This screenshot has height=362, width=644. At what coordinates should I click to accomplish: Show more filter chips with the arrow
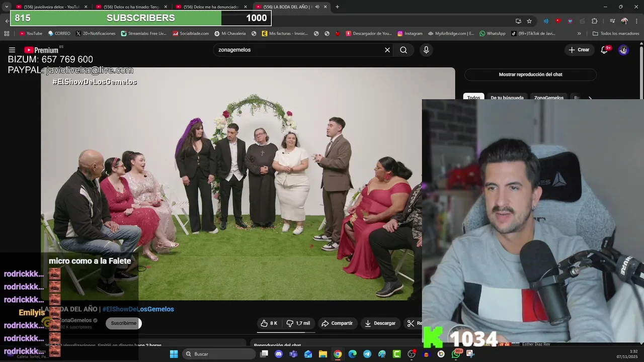click(x=590, y=98)
